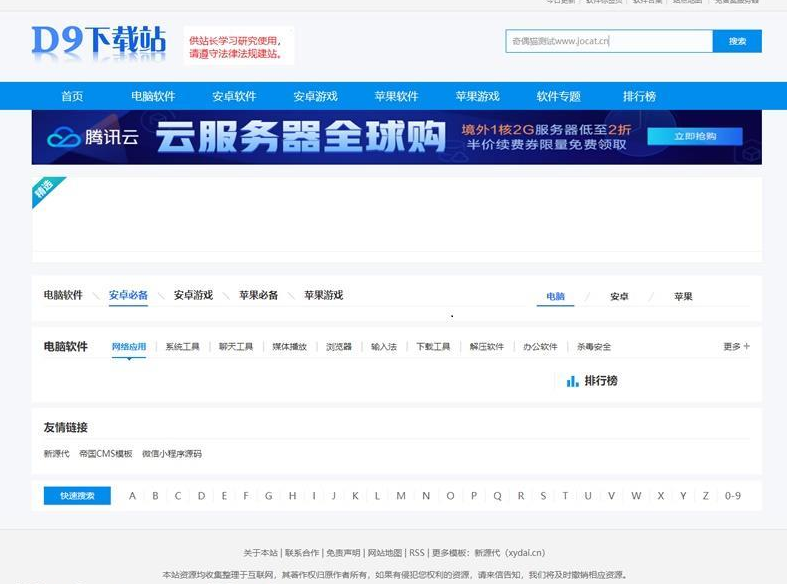
Task: Click the 快速搜索 button
Action: [x=77, y=496]
